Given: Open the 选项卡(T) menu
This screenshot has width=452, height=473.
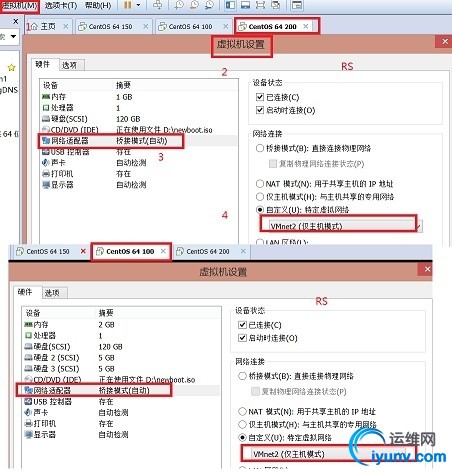Looking at the screenshot, I should click(61, 5).
